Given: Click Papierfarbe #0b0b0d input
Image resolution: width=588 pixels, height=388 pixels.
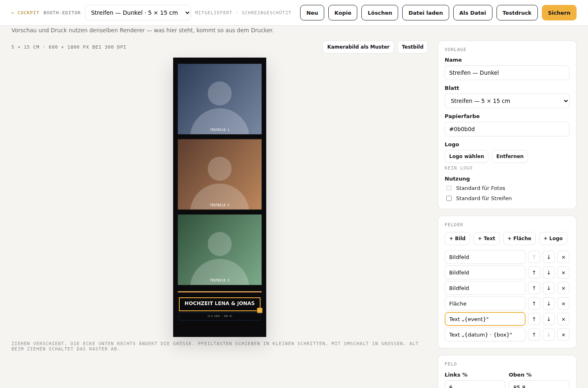Looking at the screenshot, I should (507, 129).
